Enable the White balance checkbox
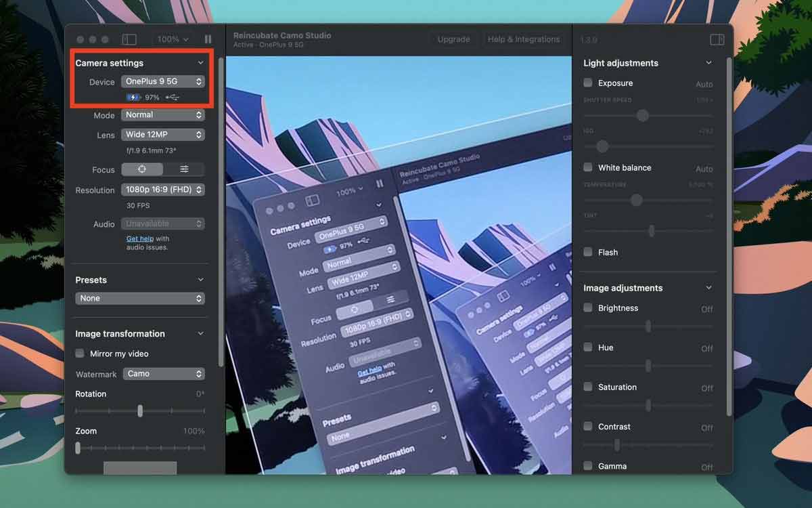812x508 pixels. click(x=588, y=167)
